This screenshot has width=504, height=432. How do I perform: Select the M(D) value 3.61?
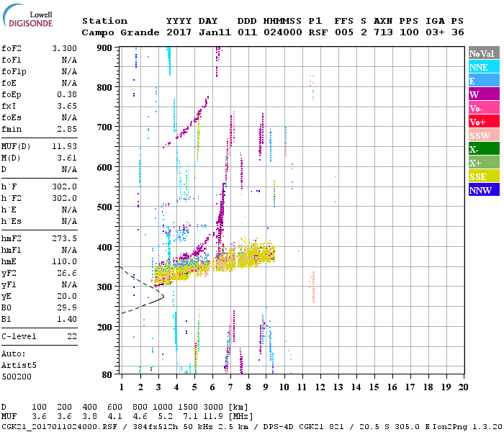point(67,158)
